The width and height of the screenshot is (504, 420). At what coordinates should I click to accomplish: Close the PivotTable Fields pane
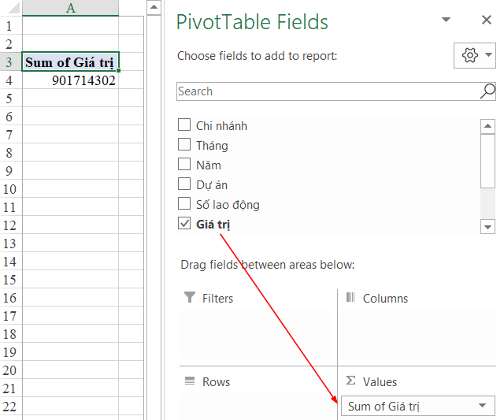(x=487, y=20)
